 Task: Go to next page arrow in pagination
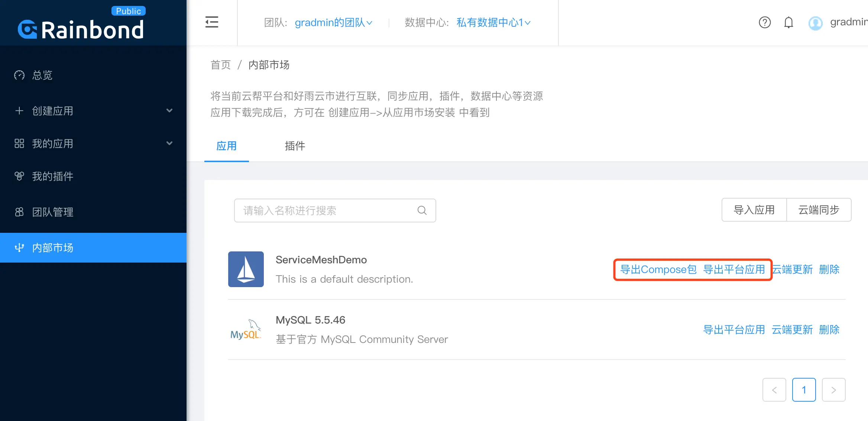pos(833,390)
